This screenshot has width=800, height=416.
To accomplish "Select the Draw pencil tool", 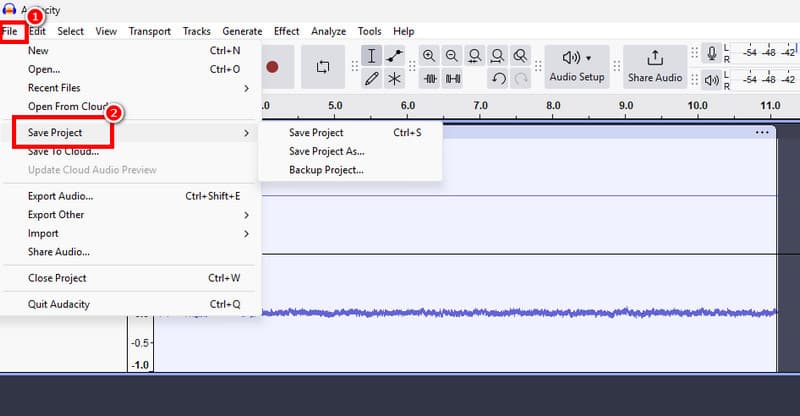I will pos(371,79).
